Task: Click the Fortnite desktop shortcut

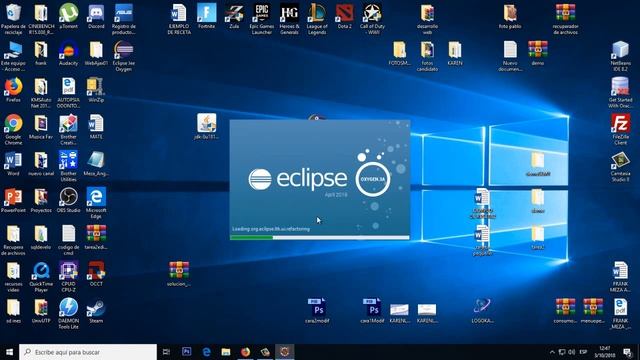Action: (x=207, y=17)
